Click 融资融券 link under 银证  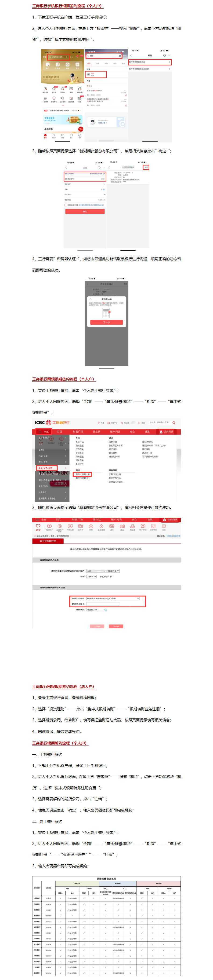coord(113,453)
